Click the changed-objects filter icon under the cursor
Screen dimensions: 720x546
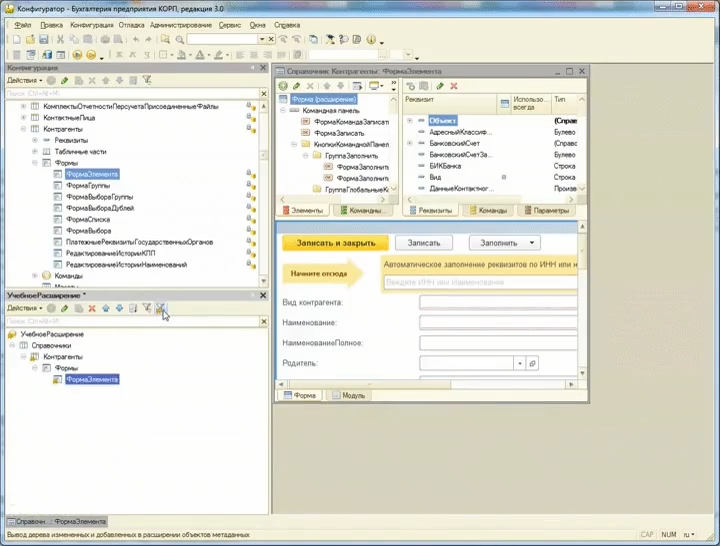(x=160, y=308)
